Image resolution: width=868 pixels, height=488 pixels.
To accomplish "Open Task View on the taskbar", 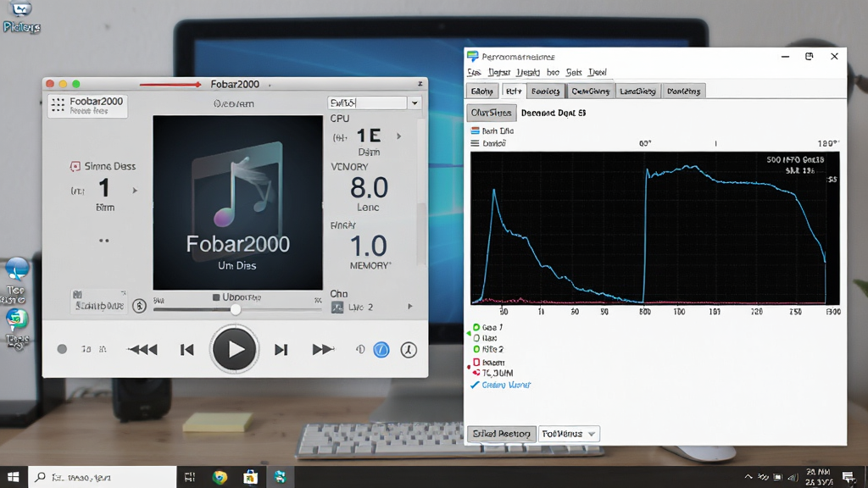I will click(x=190, y=477).
